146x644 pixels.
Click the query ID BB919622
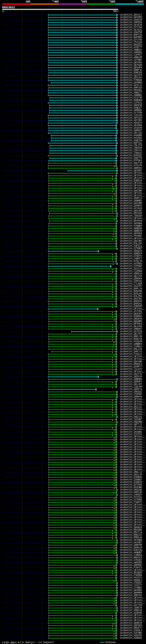point(8,7)
